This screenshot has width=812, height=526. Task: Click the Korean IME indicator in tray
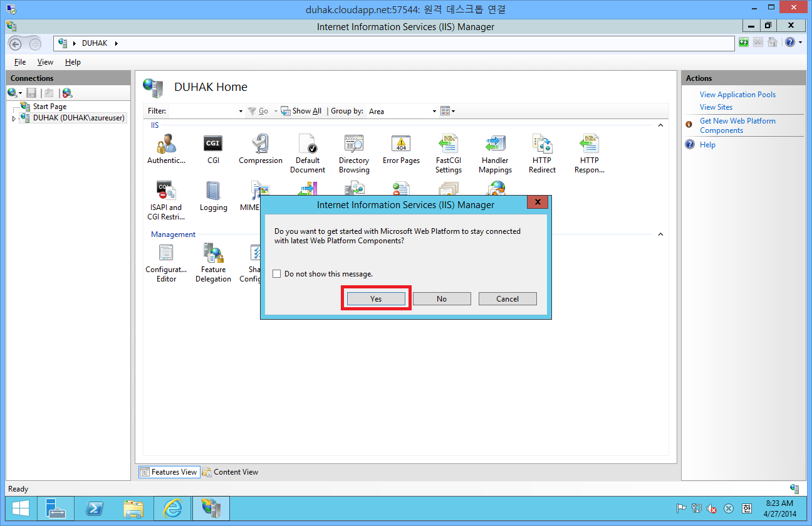(x=746, y=508)
